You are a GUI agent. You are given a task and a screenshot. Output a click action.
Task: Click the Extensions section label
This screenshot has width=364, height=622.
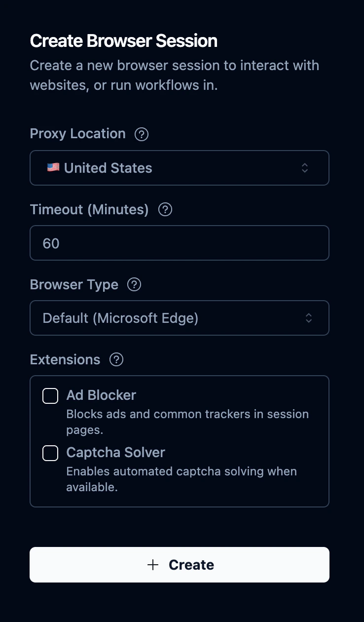click(65, 359)
